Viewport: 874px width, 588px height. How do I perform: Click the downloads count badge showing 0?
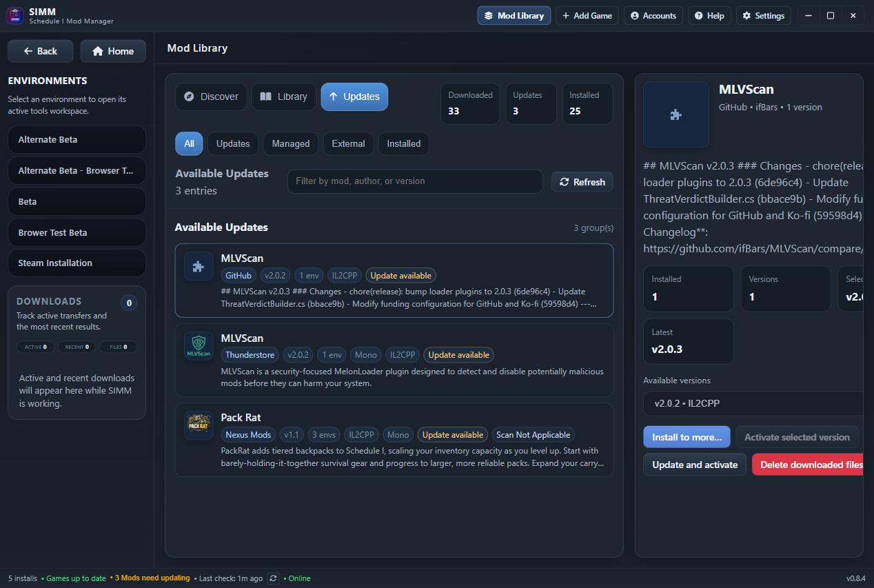point(129,303)
